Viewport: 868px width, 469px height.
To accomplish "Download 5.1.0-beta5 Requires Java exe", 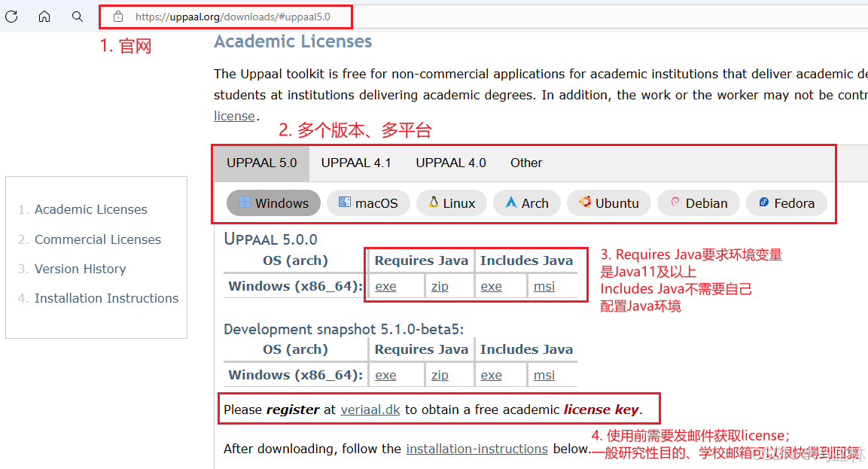I will 386,376.
